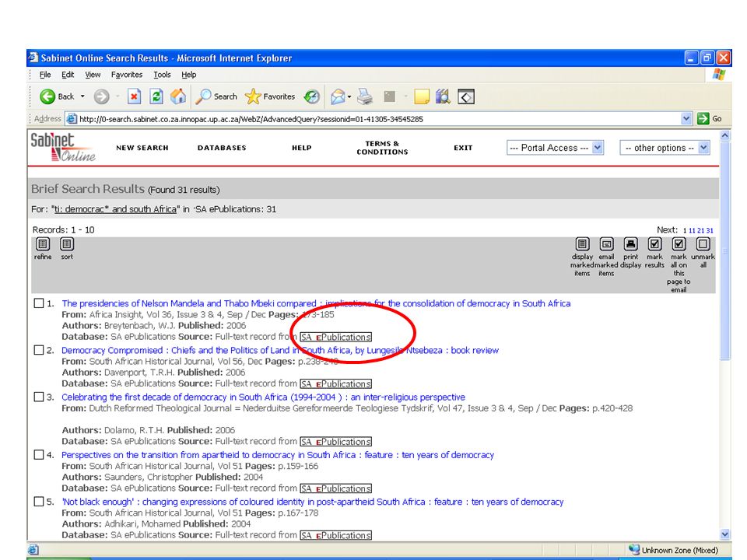The height and width of the screenshot is (560, 747).
Task: Open the View menu
Action: point(93,75)
